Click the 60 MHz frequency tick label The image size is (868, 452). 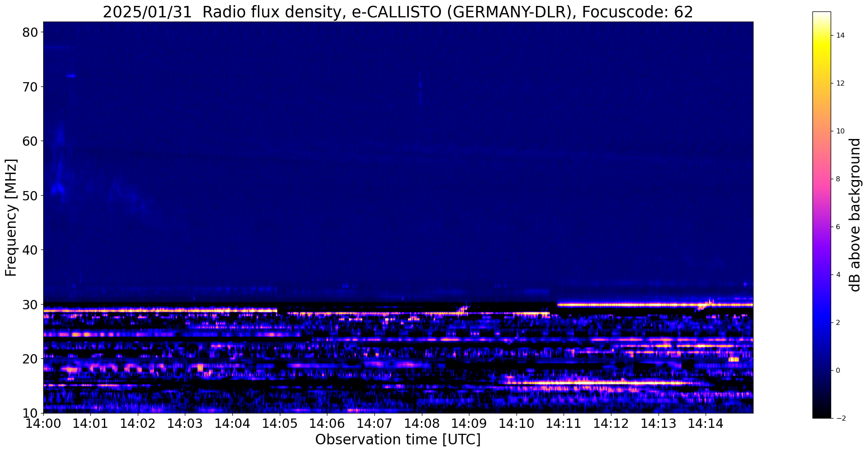coord(30,141)
